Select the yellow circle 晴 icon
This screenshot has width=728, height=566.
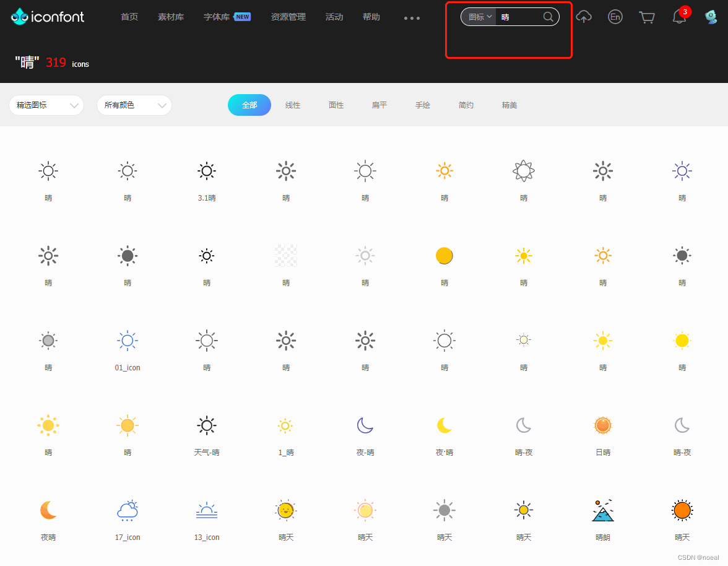pyautogui.click(x=444, y=255)
